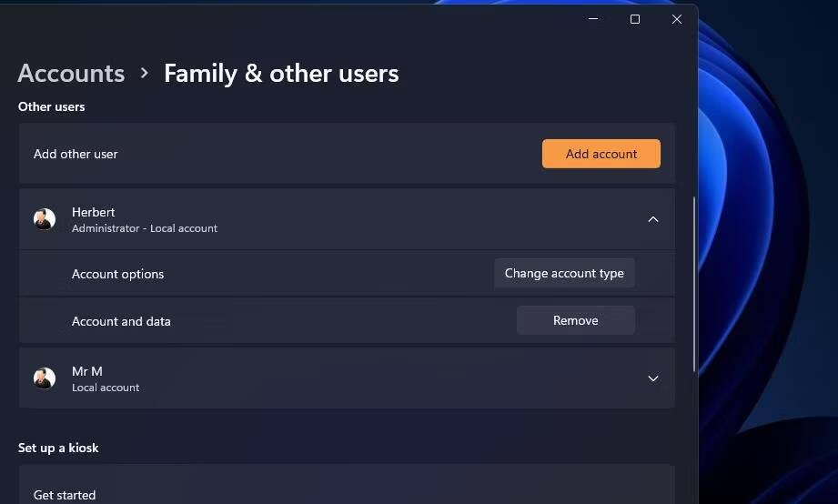Remove Herbert's account and data
Viewport: 838px width, 504px height.
point(576,320)
